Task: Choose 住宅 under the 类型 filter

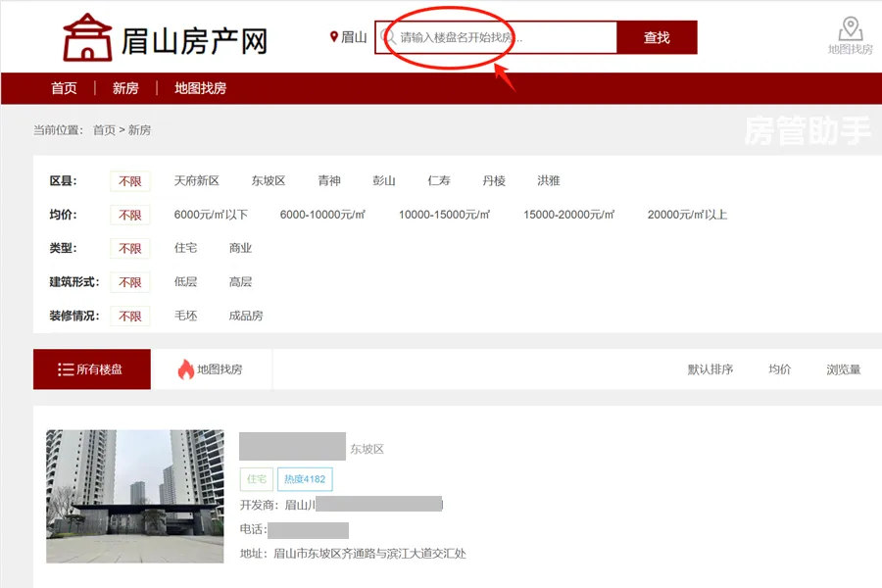Action: 185,248
